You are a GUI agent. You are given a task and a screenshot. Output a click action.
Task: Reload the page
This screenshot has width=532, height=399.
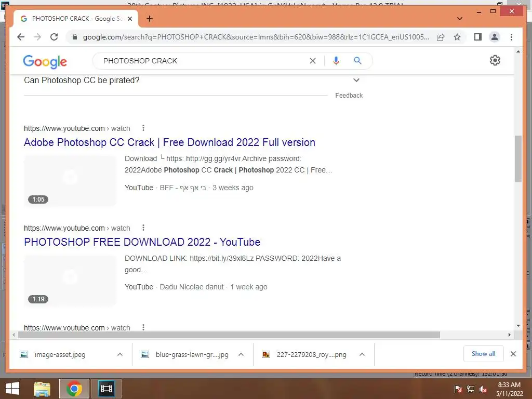coord(54,37)
